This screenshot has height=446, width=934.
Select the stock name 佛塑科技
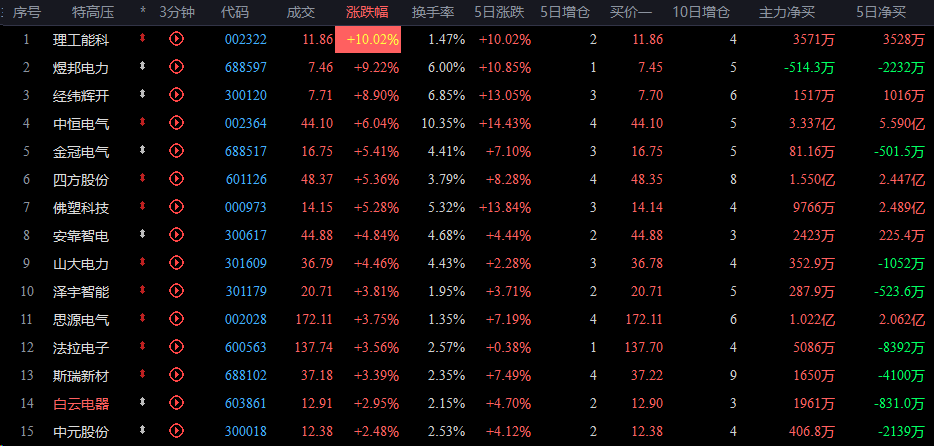[x=80, y=208]
